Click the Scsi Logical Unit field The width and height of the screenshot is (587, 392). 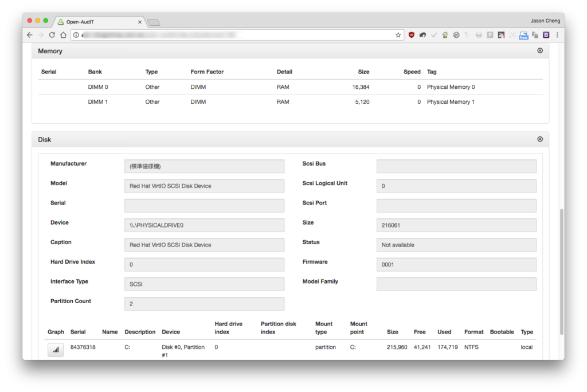pyautogui.click(x=456, y=186)
